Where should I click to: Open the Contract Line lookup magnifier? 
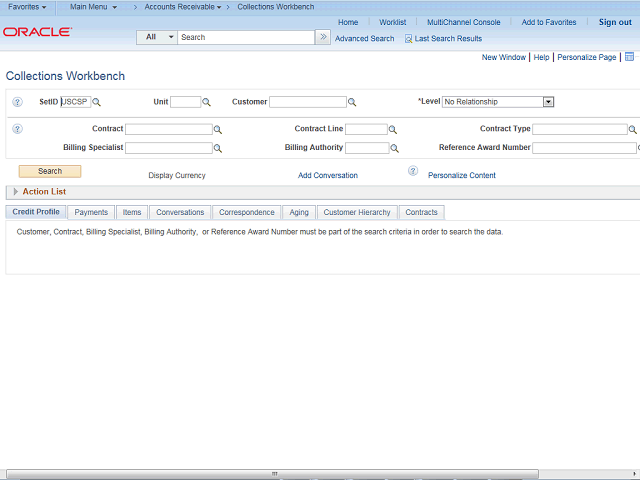coord(393,130)
